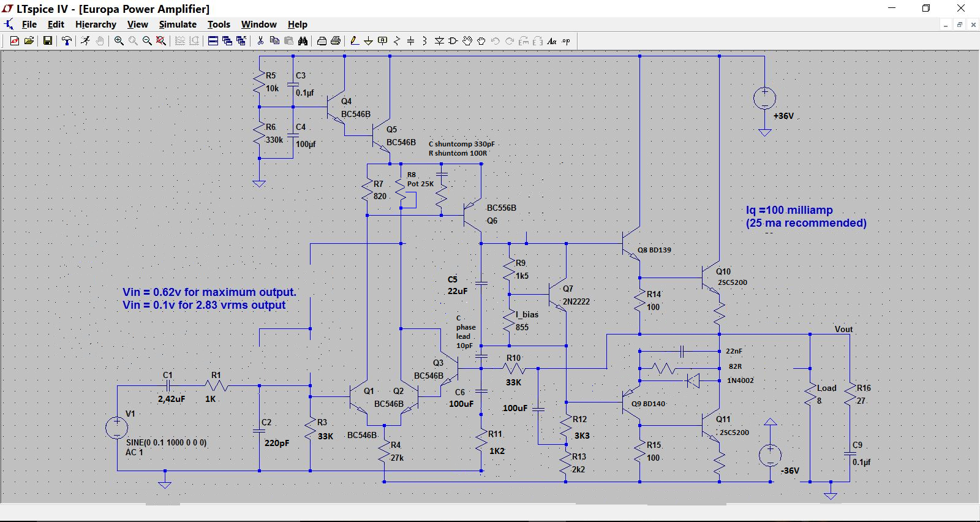980x522 pixels.
Task: Click the 'C shuntcomp 330pF' annotation
Action: pyautogui.click(x=461, y=144)
